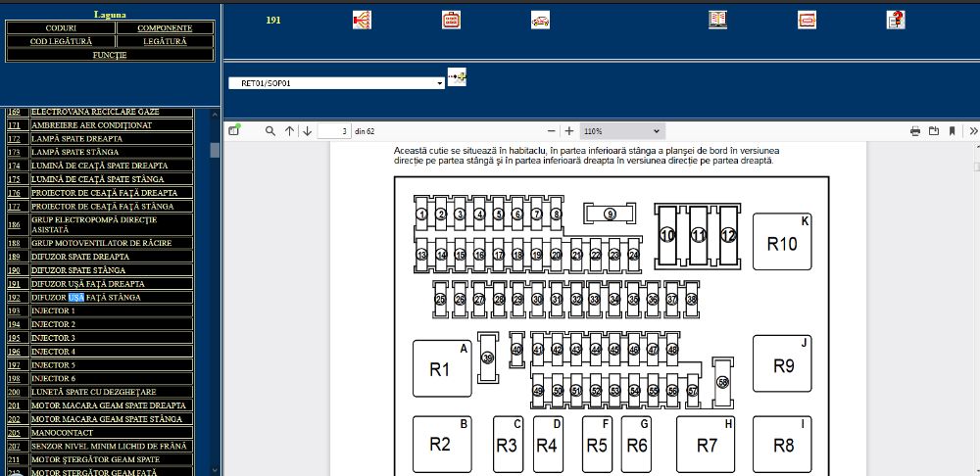Image resolution: width=980 pixels, height=476 pixels.
Task: Open the wiring harness diagram icon
Action: click(x=362, y=20)
